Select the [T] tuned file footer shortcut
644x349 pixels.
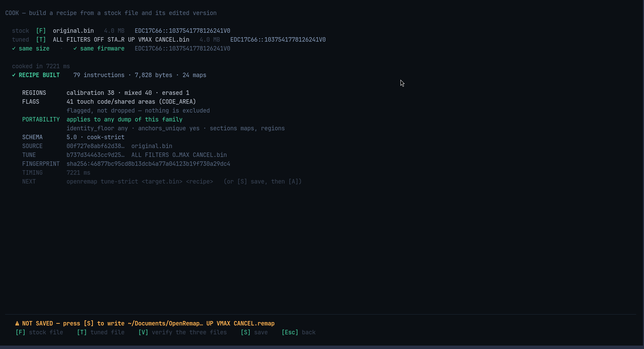101,332
